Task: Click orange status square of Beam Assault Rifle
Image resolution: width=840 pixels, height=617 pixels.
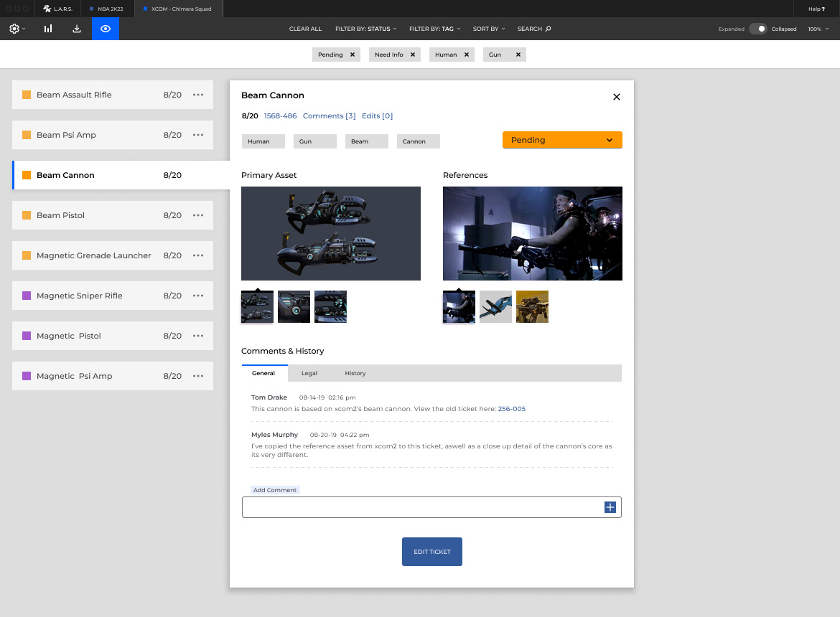Action: click(27, 95)
